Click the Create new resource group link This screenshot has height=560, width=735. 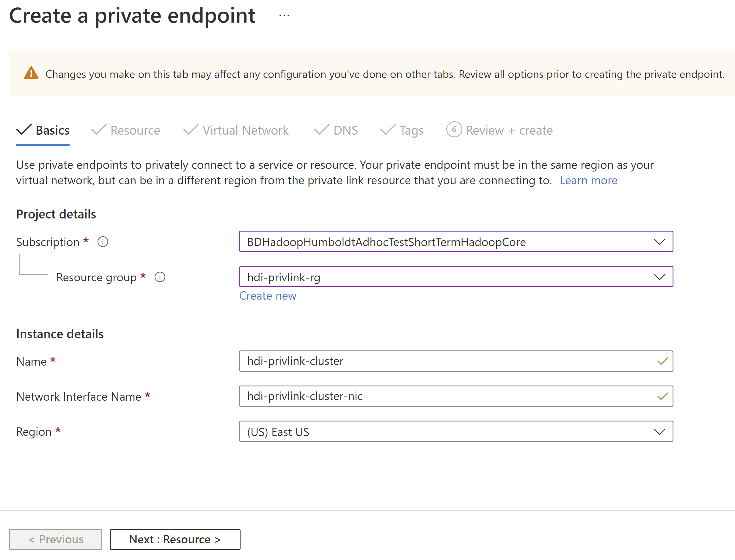point(268,295)
